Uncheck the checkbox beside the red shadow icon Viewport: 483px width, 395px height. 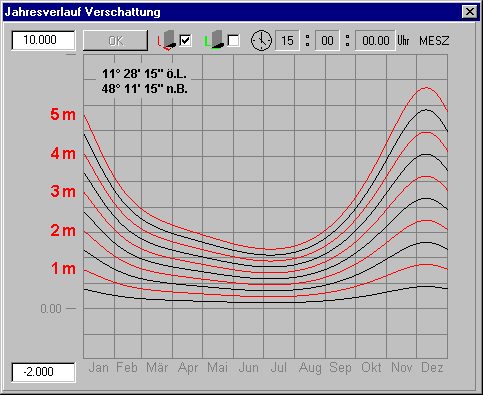185,41
